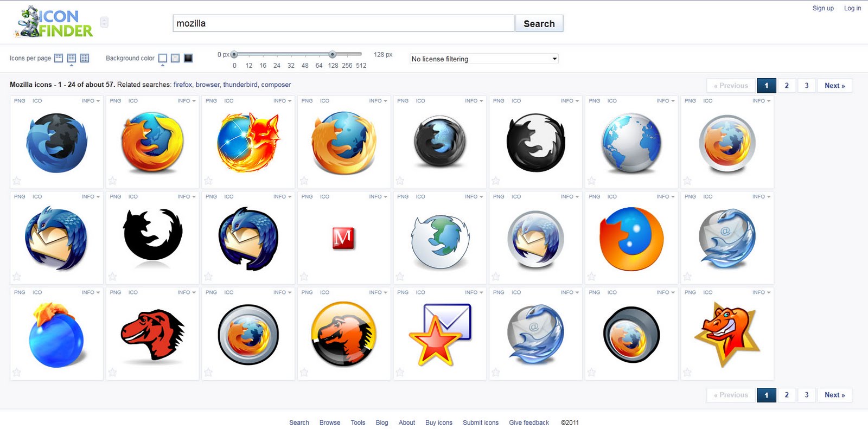The width and height of the screenshot is (868, 429).
Task: Expand INFO for the plain earth globe icon
Action: tap(666, 101)
